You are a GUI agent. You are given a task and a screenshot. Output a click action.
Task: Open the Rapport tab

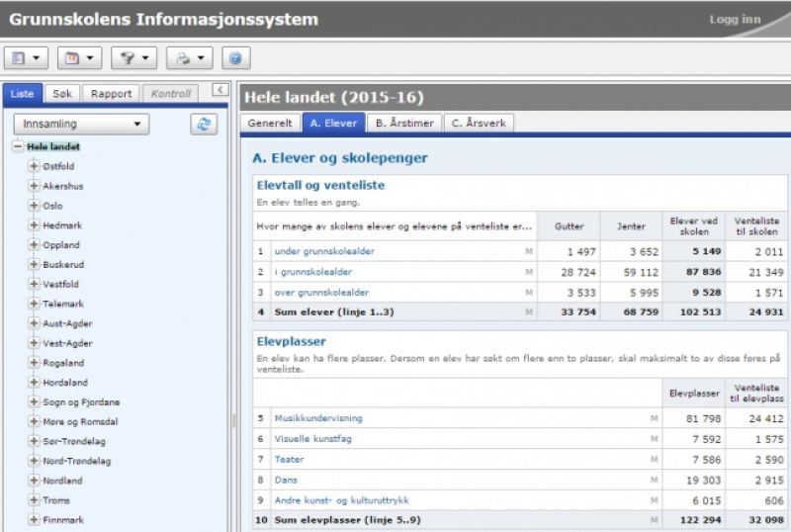[x=111, y=94]
